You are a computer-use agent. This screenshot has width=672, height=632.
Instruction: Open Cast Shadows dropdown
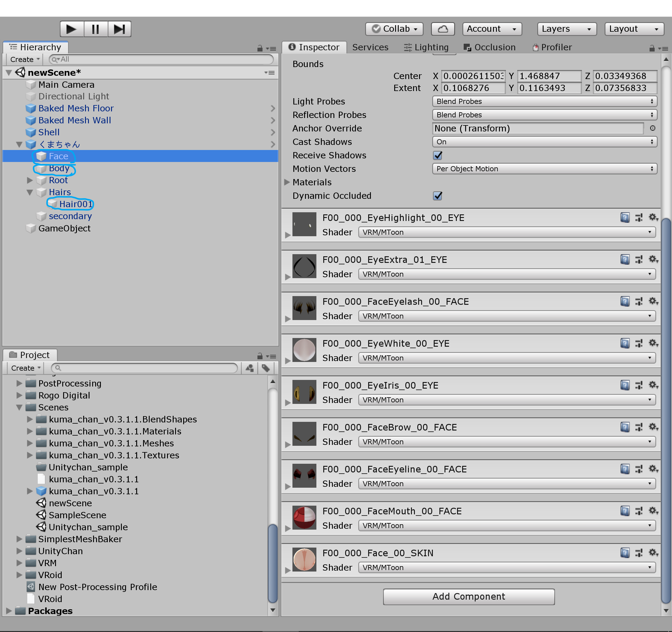(544, 142)
